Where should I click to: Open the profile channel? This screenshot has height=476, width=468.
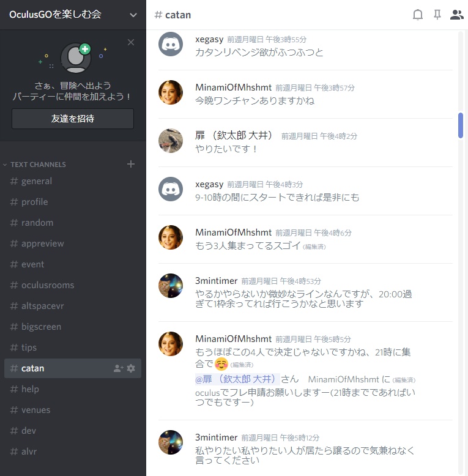[x=73, y=202]
